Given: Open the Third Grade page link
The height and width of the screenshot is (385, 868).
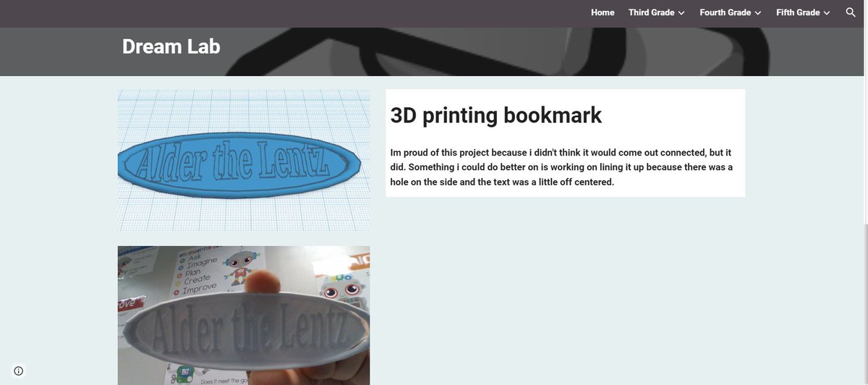Looking at the screenshot, I should [x=651, y=12].
